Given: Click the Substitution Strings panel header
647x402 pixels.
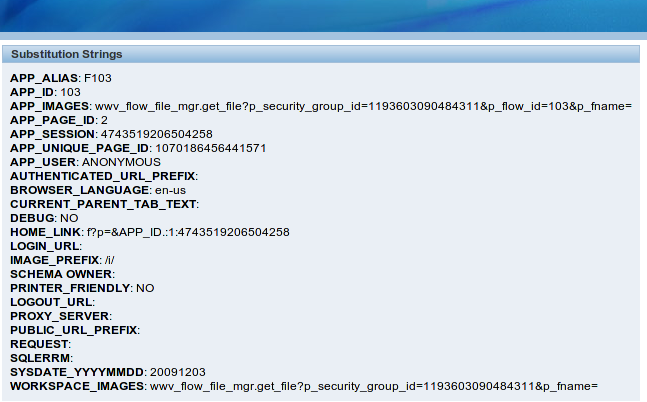Looking at the screenshot, I should point(66,54).
